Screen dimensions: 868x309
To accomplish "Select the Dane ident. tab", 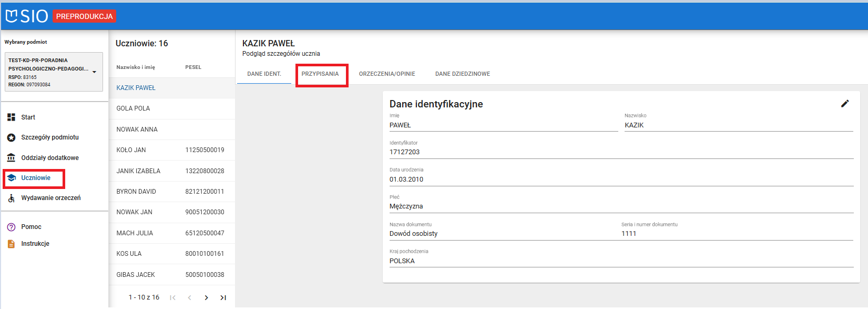I will pos(264,74).
